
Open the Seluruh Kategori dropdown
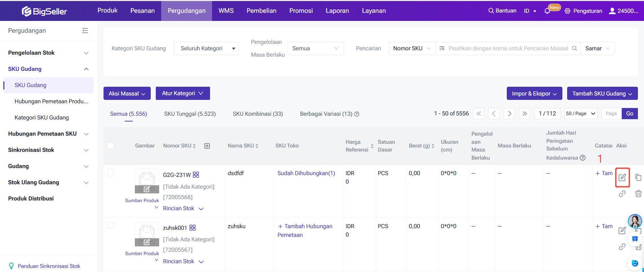(206, 49)
